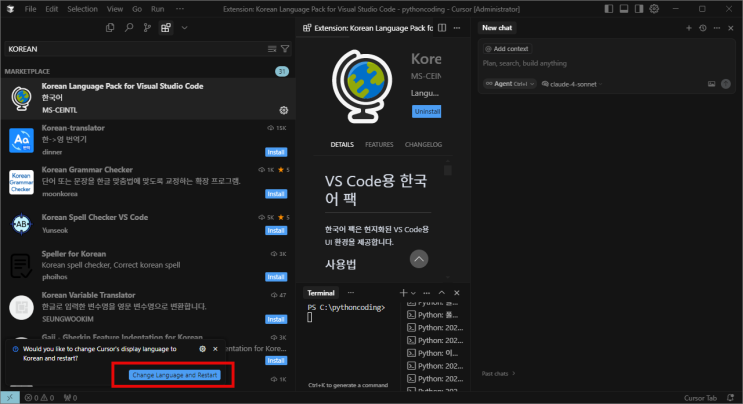Toggle AI pane layout icon
743x404 pixels.
click(639, 9)
